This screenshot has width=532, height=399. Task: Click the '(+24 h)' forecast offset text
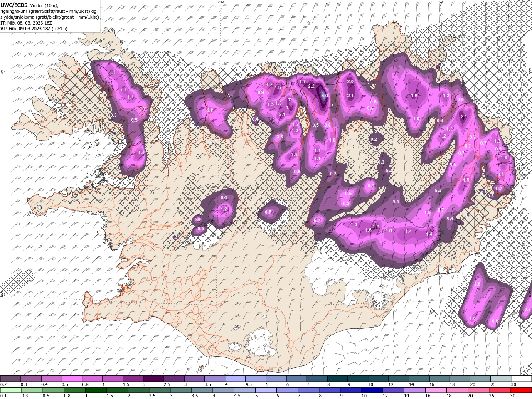60,29
